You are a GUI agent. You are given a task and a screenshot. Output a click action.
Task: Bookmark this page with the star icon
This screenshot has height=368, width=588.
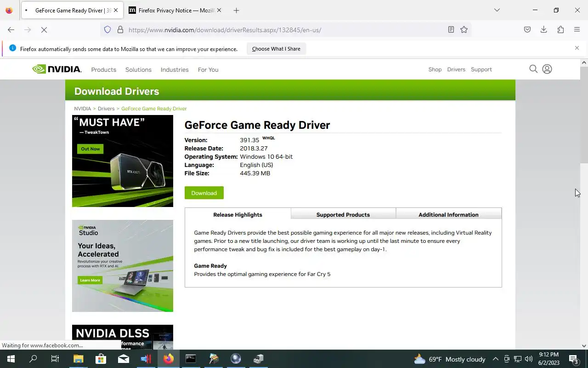[464, 29]
